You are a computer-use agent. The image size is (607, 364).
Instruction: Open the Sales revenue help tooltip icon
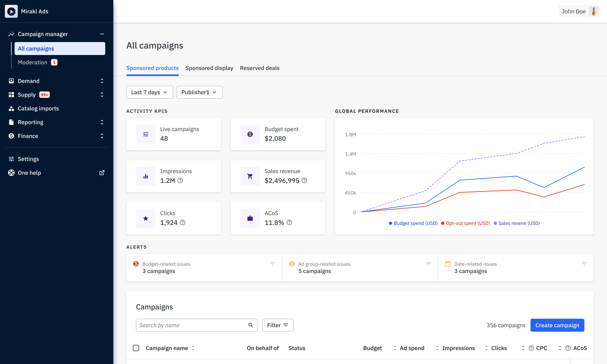pyautogui.click(x=304, y=181)
